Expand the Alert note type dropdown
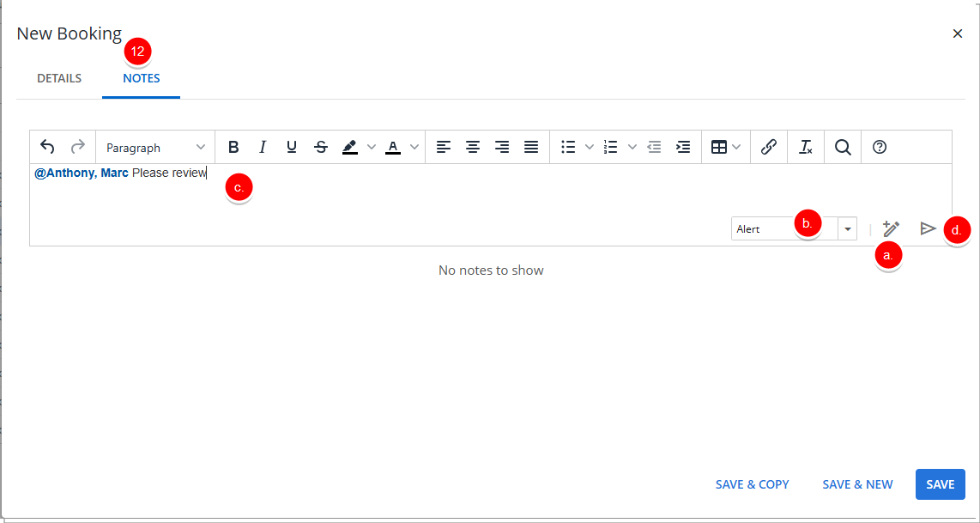Screen dimensions: 980x523 tap(848, 229)
